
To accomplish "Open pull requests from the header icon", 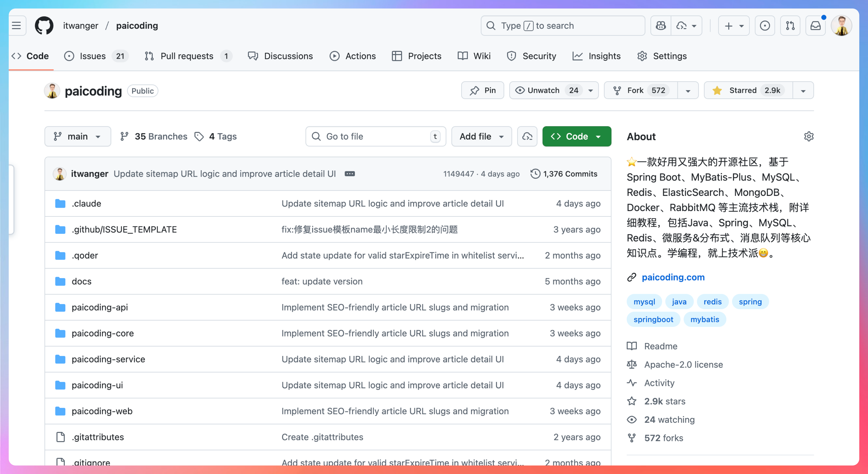I will tap(790, 25).
